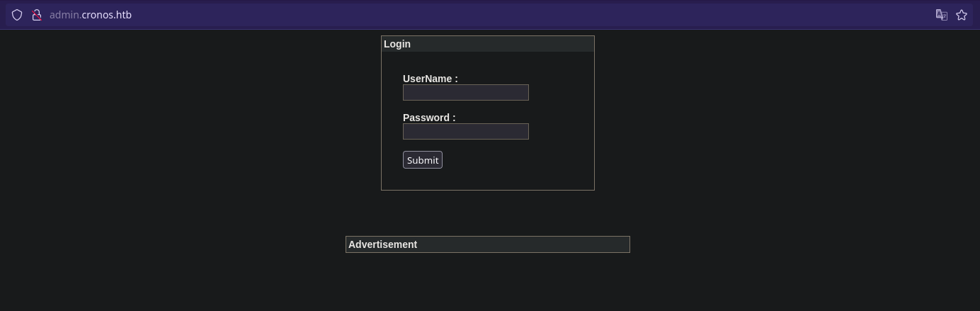Select the admin.cronos.htb URL text
The image size is (980, 311).
click(91, 15)
